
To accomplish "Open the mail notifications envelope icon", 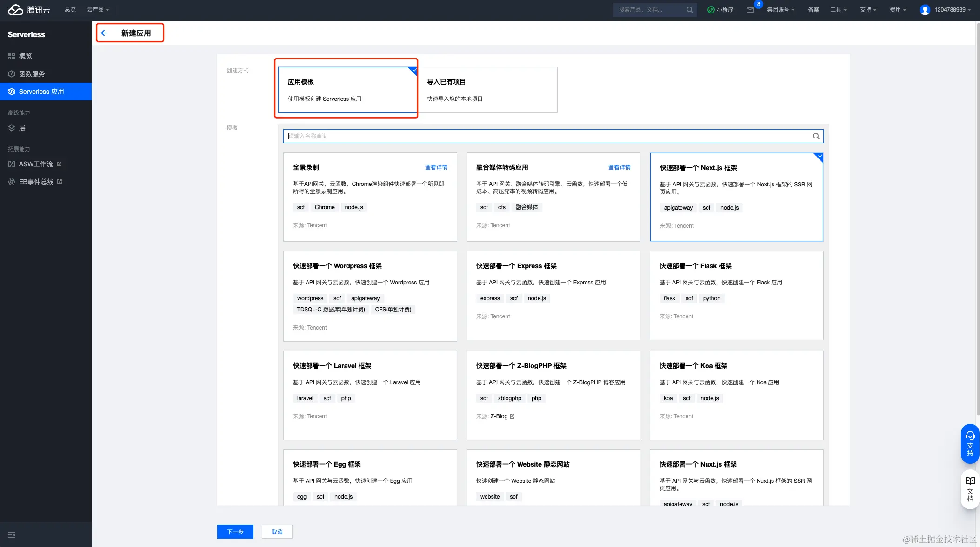I will coord(750,10).
